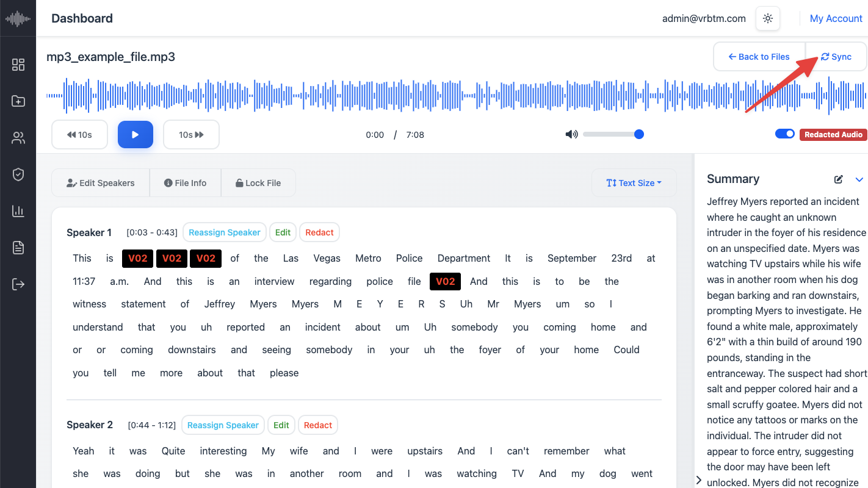Expand side panel with bottom arrow
Image resolution: width=868 pixels, height=488 pixels.
(699, 480)
